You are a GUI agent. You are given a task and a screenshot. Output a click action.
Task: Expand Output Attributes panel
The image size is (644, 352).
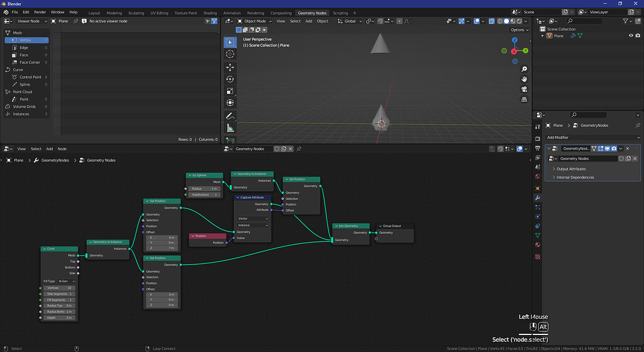571,169
